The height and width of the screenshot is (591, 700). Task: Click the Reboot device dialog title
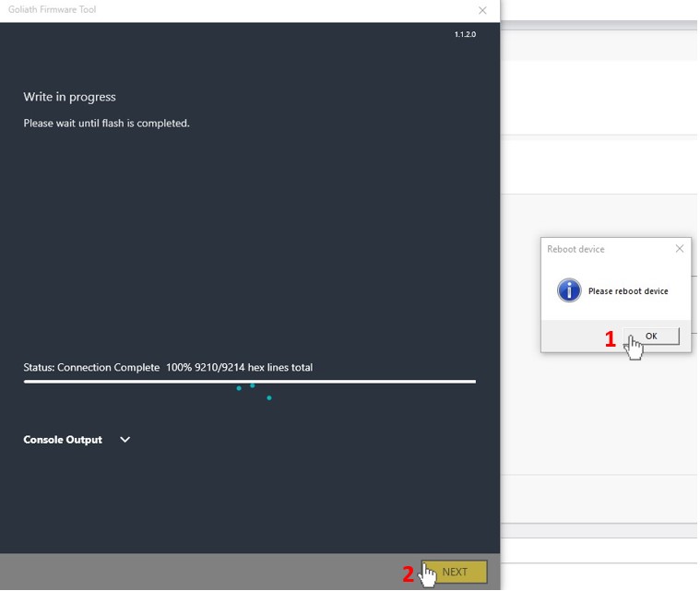(575, 249)
